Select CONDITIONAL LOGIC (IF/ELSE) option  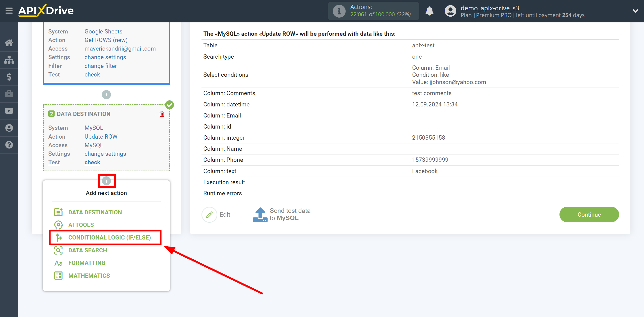coord(110,237)
